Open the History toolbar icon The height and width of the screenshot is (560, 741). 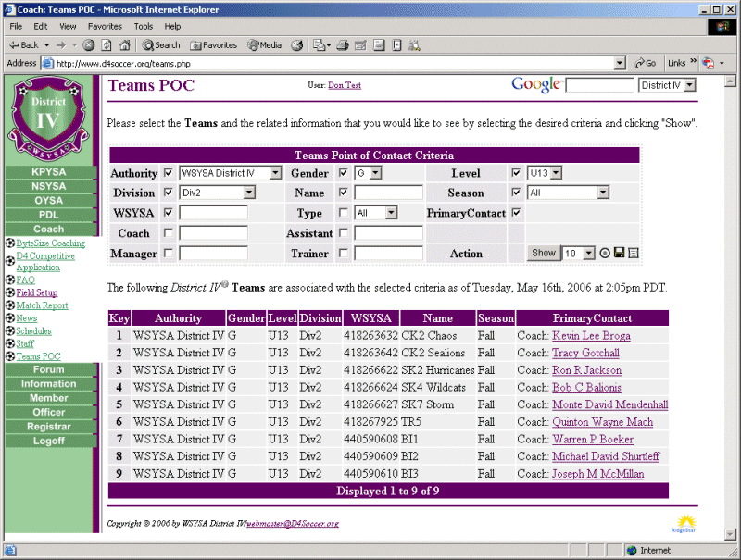click(296, 44)
